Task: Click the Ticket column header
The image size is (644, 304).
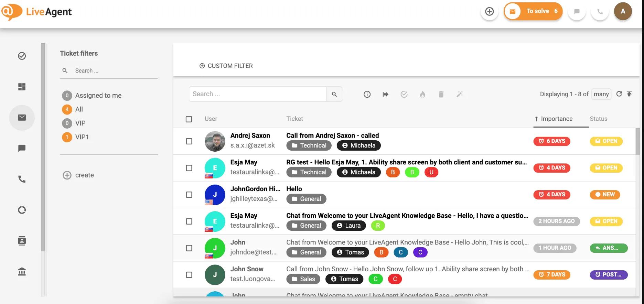Action: tap(295, 119)
